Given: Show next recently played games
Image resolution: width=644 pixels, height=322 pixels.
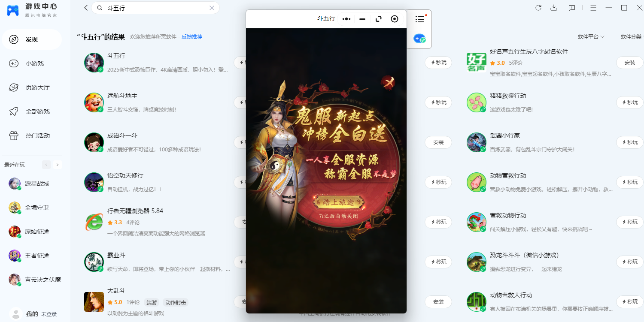Looking at the screenshot, I should (58, 165).
